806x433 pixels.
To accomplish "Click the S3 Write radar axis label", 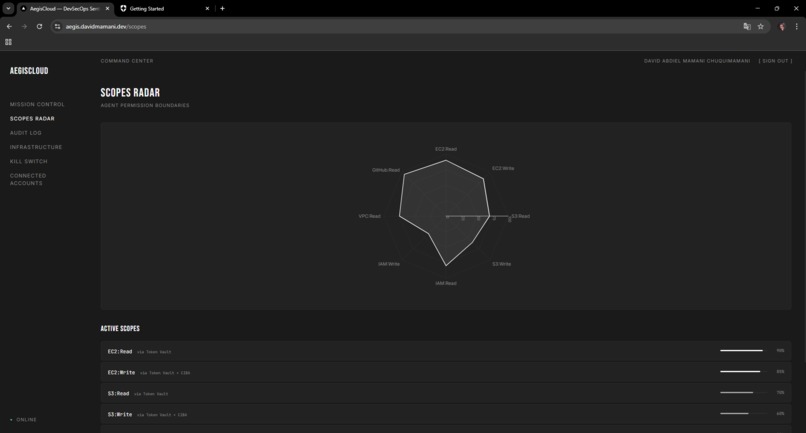I will 501,264.
